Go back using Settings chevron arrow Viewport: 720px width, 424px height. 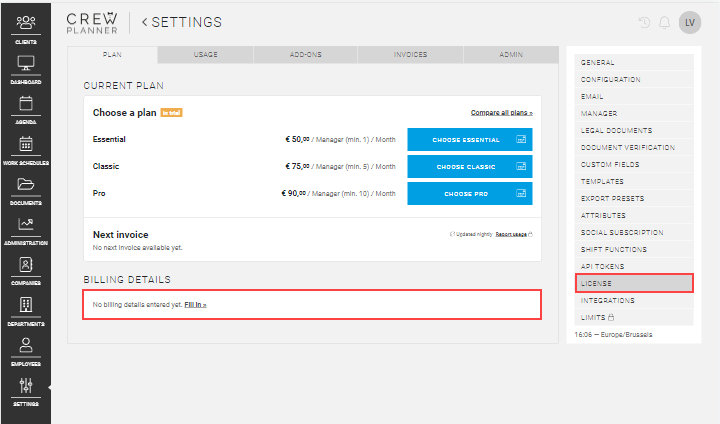[145, 22]
